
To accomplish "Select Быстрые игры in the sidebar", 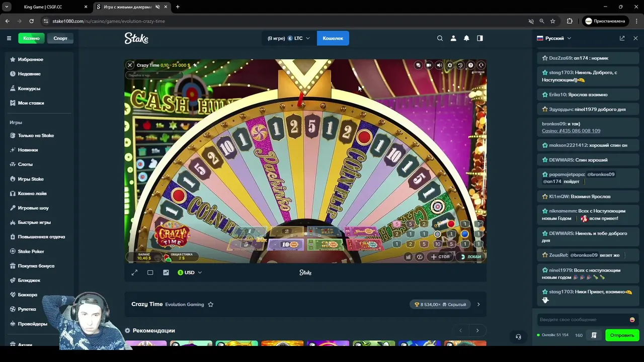I will (34, 222).
